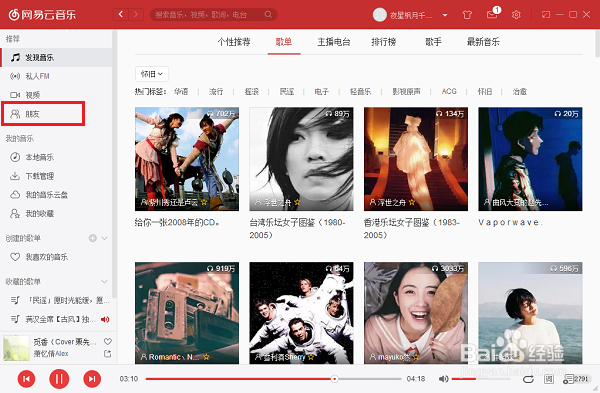Like the current song heart icon
The height and width of the screenshot is (393, 600).
click(108, 341)
